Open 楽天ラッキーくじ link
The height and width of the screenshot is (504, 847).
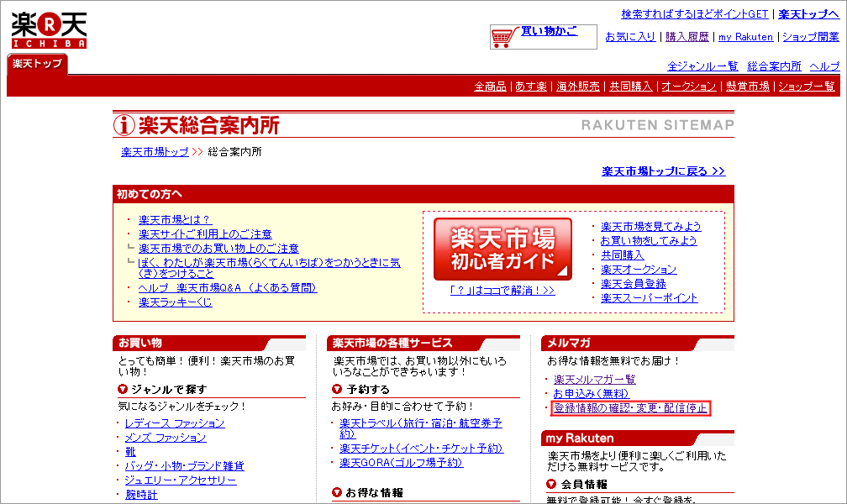click(x=175, y=302)
